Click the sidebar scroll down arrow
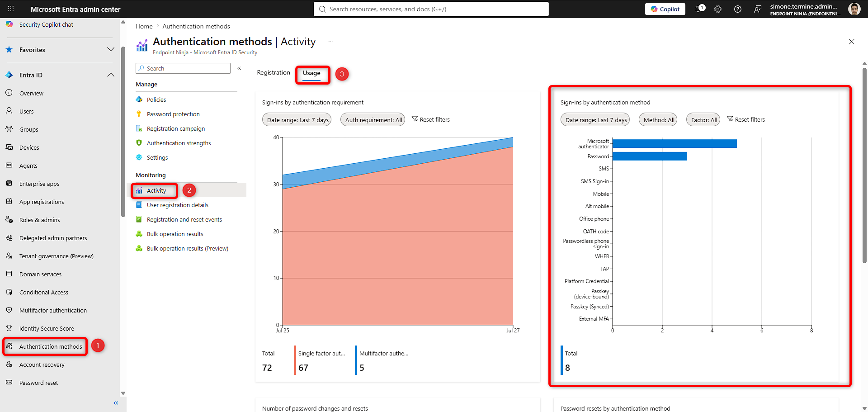 [x=123, y=393]
